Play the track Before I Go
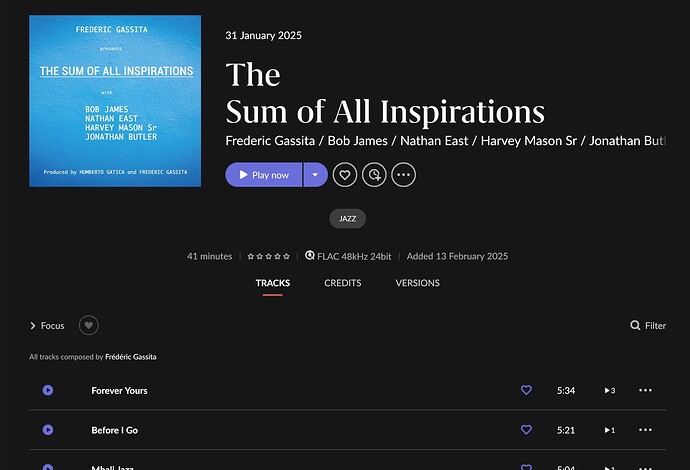 click(48, 430)
